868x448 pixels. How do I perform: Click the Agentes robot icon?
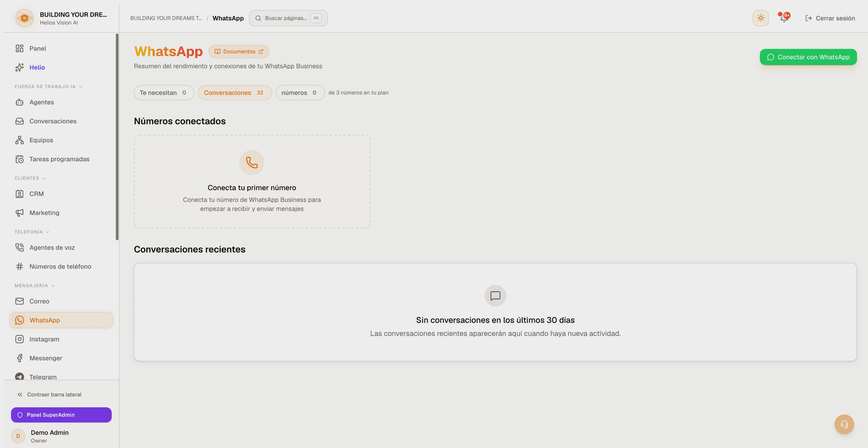[19, 102]
